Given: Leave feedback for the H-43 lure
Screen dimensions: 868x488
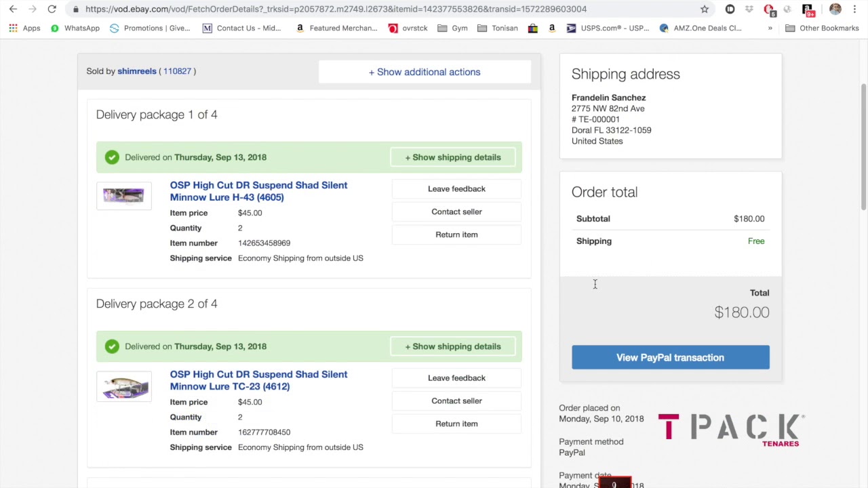Looking at the screenshot, I should [456, 189].
